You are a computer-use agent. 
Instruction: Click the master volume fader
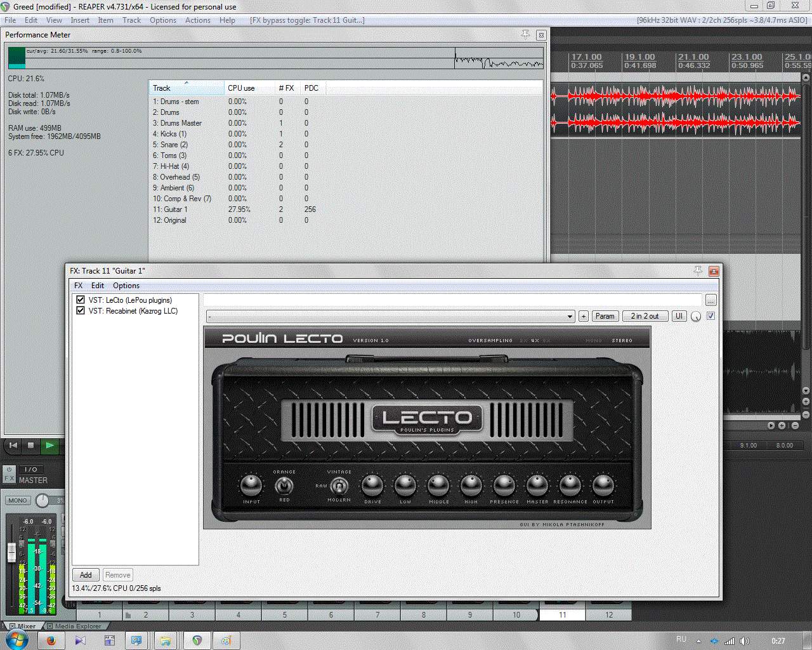coord(11,552)
